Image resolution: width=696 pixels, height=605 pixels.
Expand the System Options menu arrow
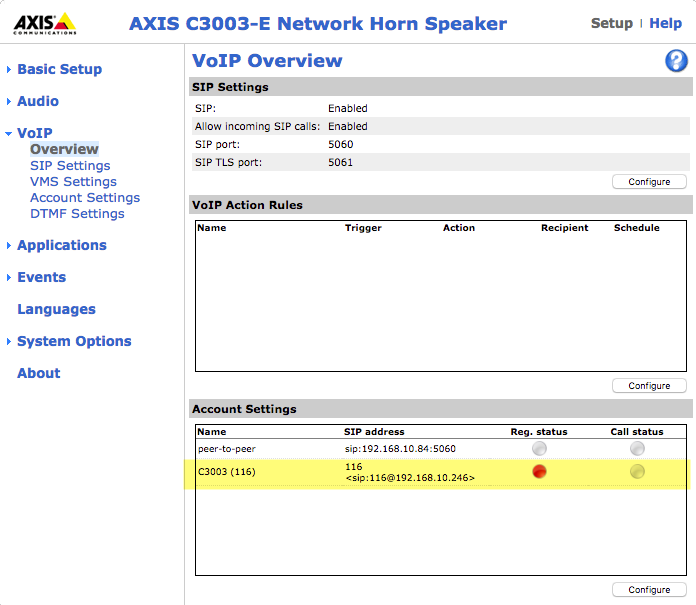[8, 341]
